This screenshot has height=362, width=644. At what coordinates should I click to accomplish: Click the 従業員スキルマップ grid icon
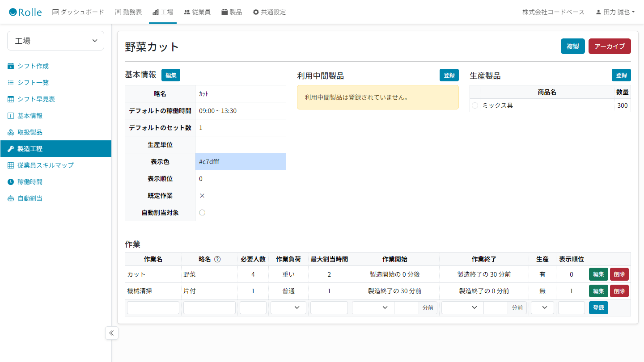tap(11, 165)
